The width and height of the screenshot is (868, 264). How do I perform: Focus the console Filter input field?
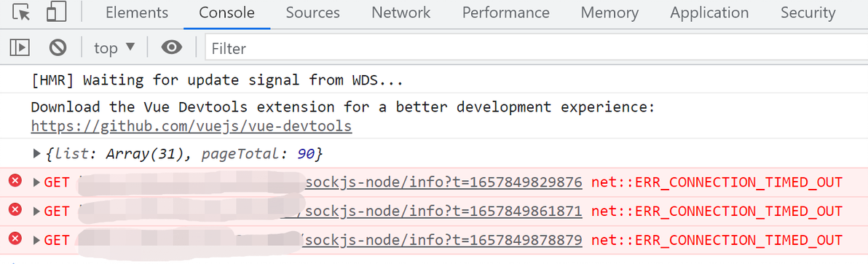click(537, 49)
